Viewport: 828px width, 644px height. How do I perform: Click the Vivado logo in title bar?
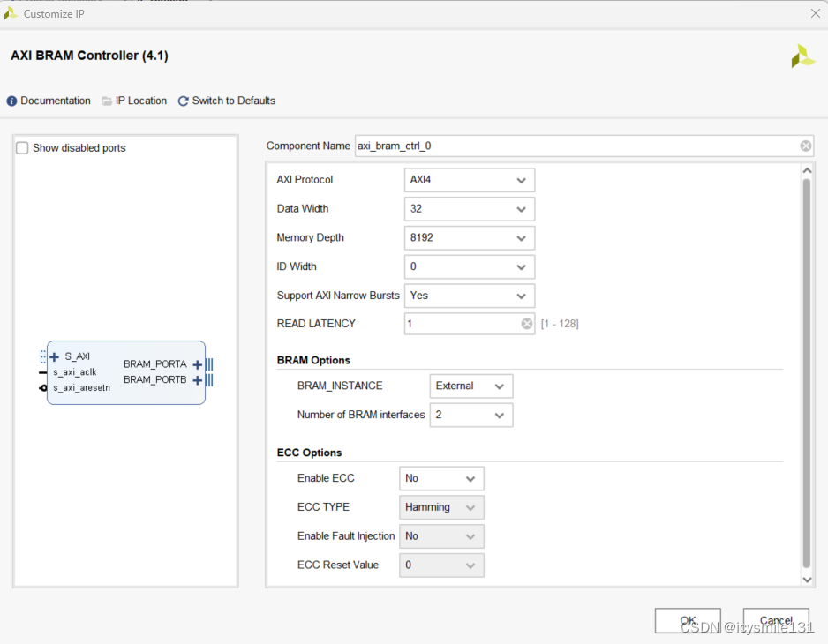11,13
